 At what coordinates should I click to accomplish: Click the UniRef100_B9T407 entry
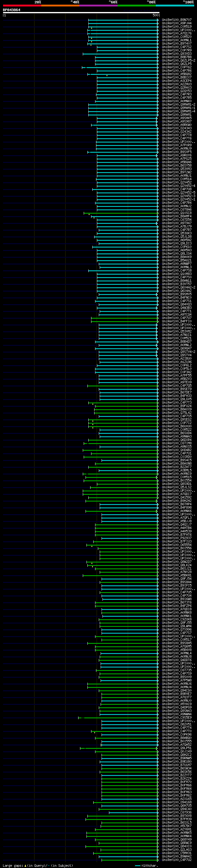(x=176, y=43)
